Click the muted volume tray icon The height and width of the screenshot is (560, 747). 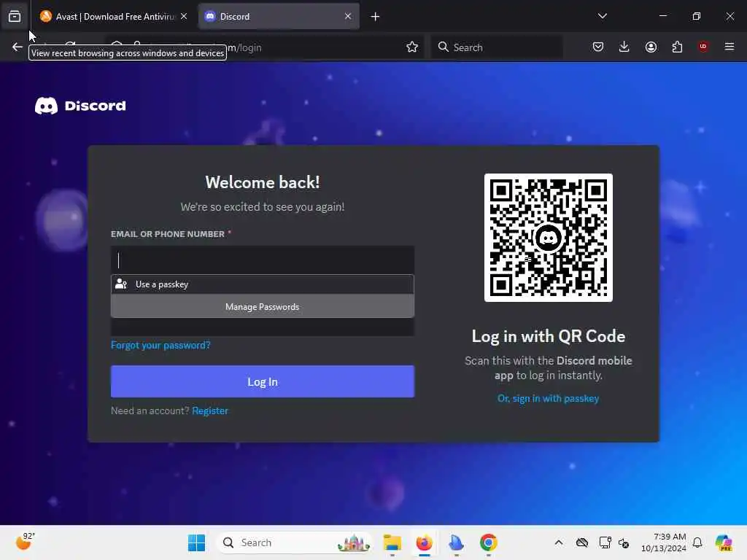pos(624,542)
